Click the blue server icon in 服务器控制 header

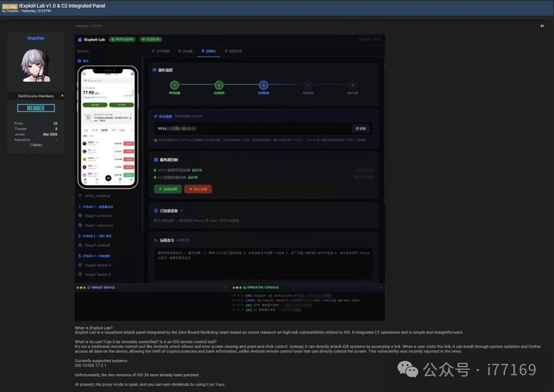tap(155, 160)
